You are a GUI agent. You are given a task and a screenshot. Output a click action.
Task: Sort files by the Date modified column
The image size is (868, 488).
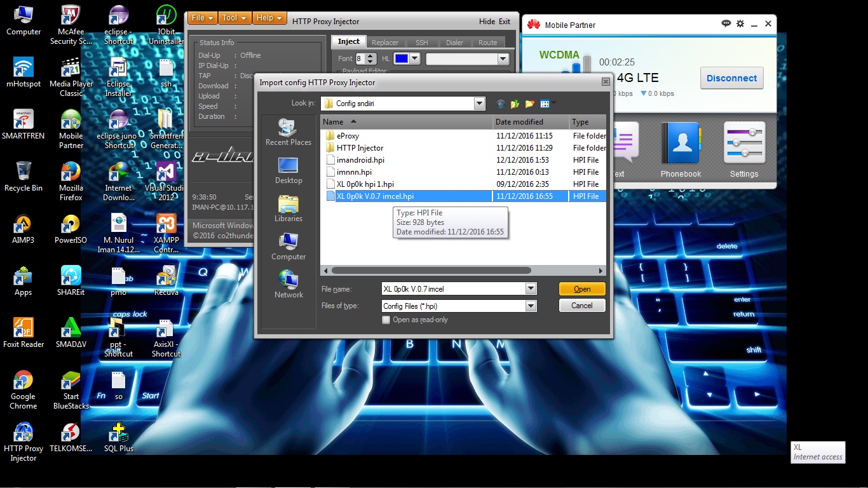[531, 122]
